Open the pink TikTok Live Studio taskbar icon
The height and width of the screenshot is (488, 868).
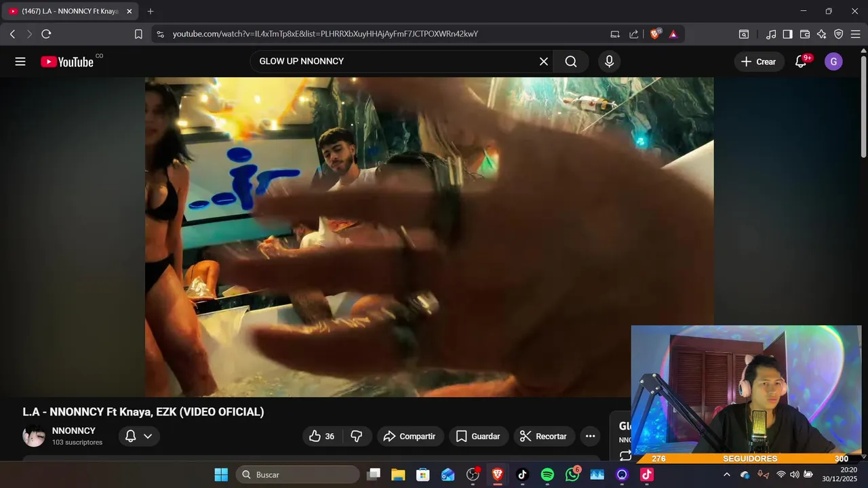click(647, 474)
